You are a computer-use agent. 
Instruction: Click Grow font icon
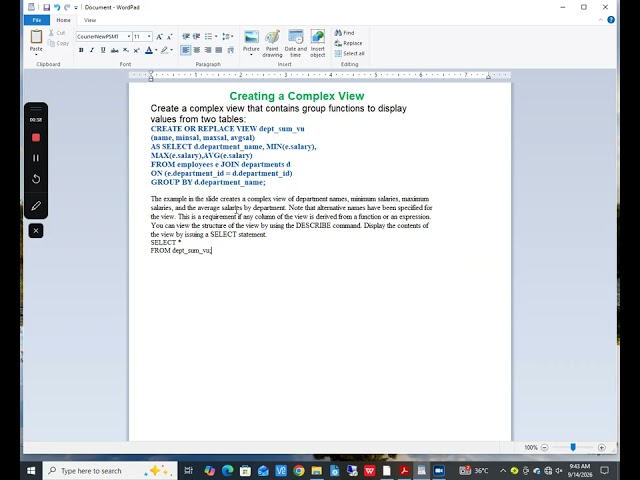(160, 37)
